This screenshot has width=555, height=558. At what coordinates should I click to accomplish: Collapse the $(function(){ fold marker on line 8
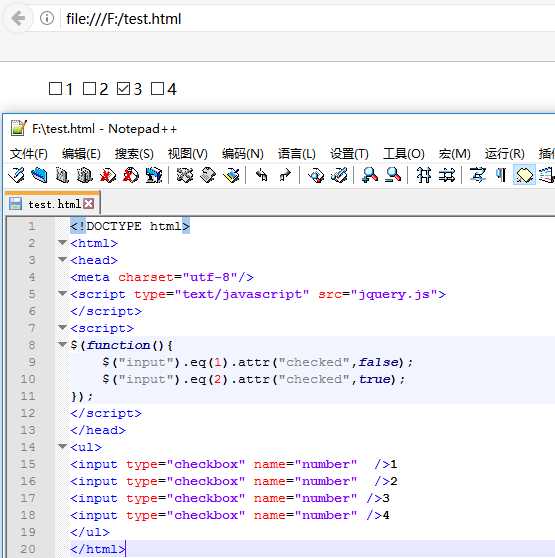click(x=63, y=344)
